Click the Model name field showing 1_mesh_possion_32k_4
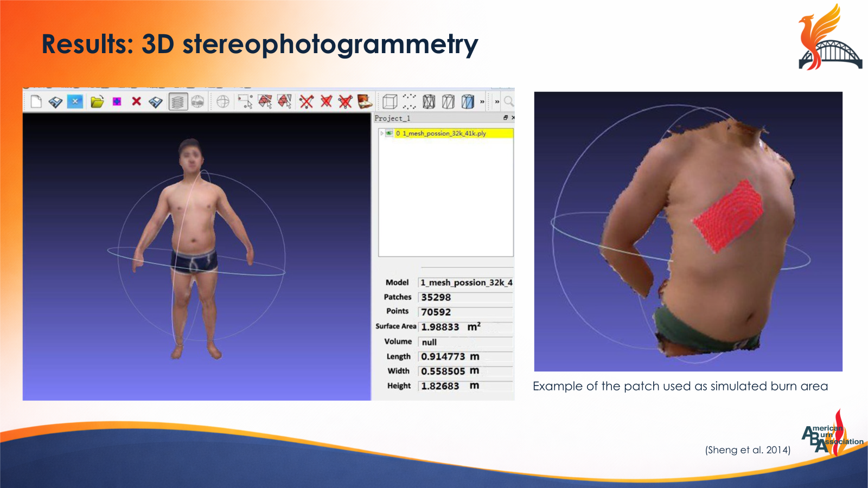868x488 pixels. point(467,282)
